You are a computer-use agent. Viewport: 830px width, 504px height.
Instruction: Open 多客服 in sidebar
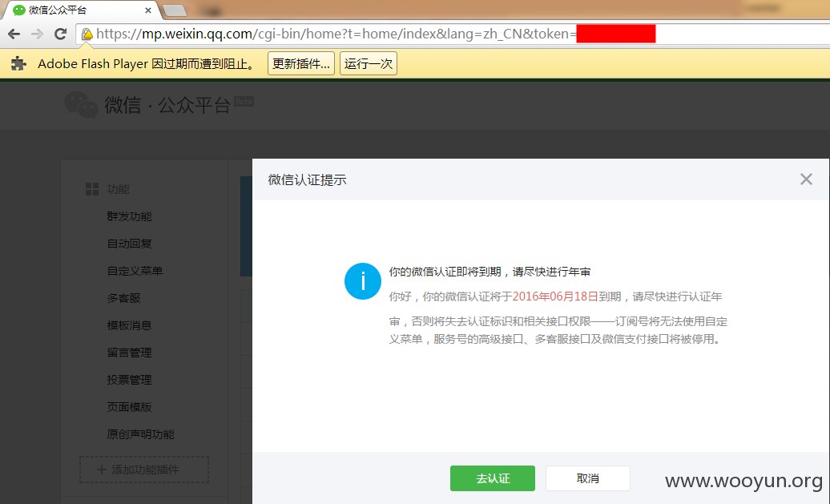(124, 298)
